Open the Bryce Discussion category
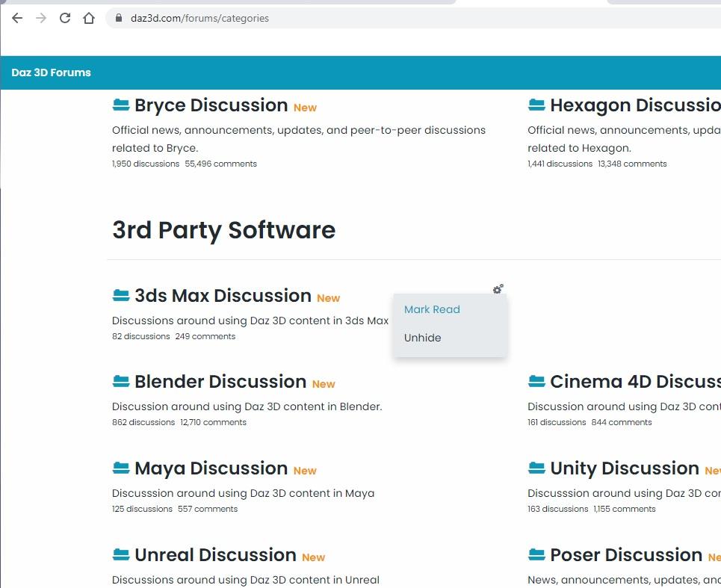This screenshot has width=721, height=588. point(211,105)
